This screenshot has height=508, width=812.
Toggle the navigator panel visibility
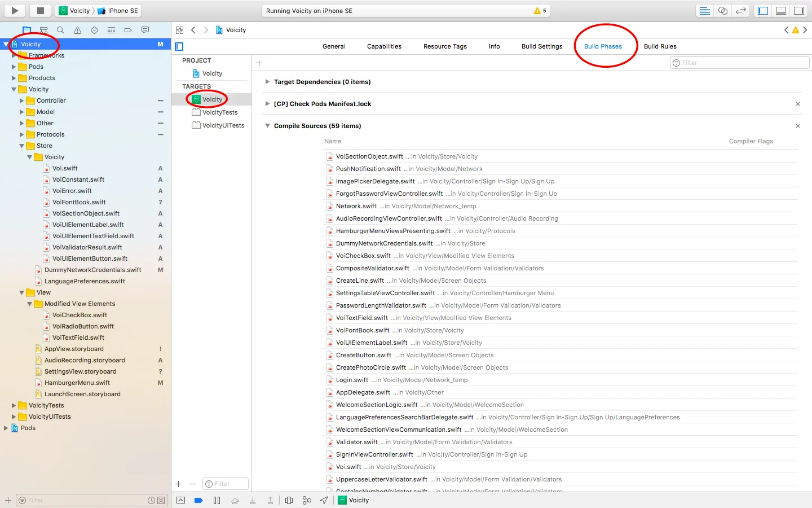pyautogui.click(x=763, y=11)
